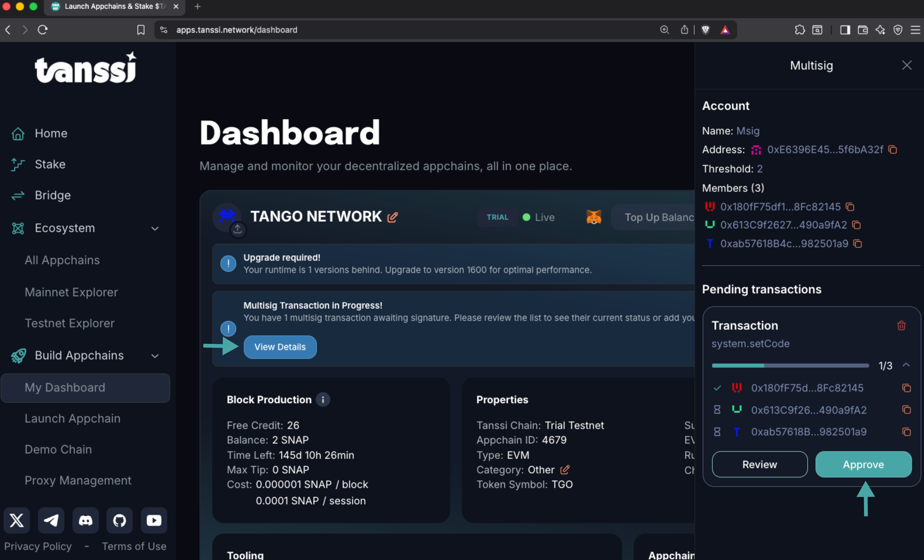The image size is (924, 560).
Task: Click edit pencil next to TANGO NETWORK
Action: point(392,217)
